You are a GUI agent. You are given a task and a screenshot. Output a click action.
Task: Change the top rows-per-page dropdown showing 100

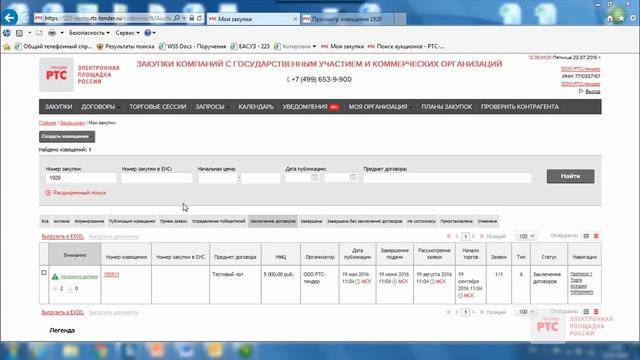(x=525, y=236)
